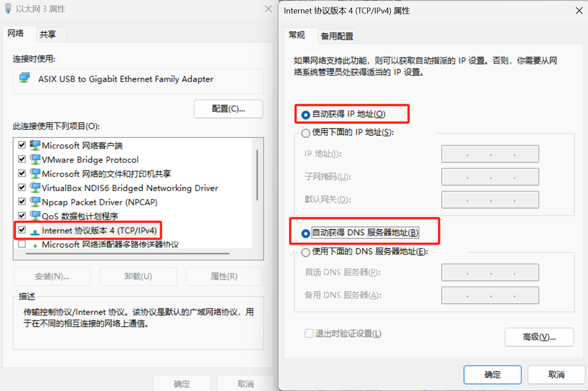Click the 以太网 3 title bar icon
This screenshot has height=391, width=588.
[x=8, y=9]
